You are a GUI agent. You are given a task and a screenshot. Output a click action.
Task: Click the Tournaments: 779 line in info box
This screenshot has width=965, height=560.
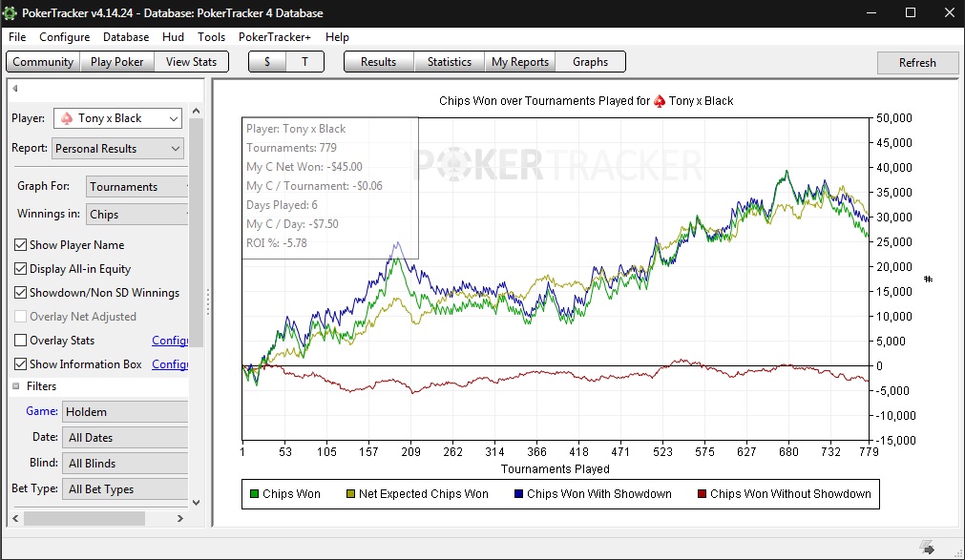292,148
